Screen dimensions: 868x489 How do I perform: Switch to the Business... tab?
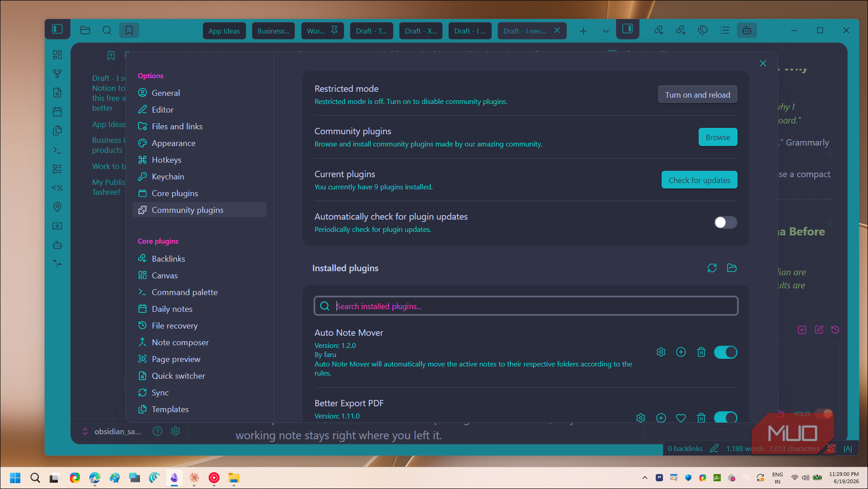click(274, 31)
